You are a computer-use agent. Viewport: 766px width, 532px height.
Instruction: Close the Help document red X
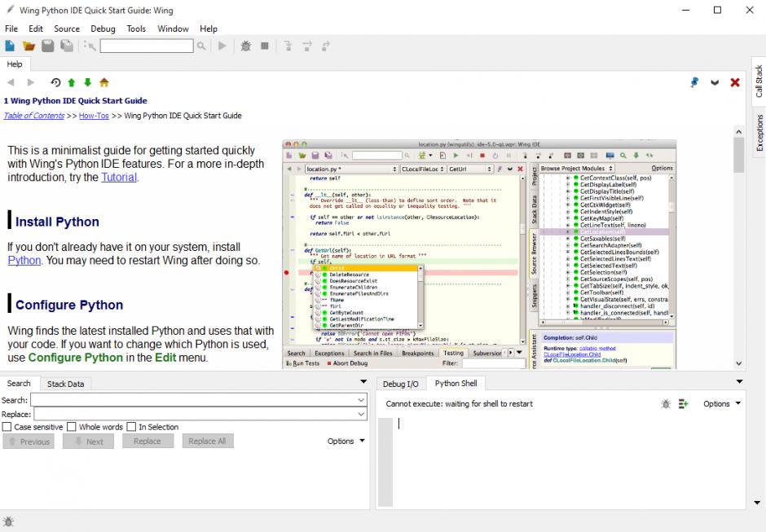(x=735, y=82)
